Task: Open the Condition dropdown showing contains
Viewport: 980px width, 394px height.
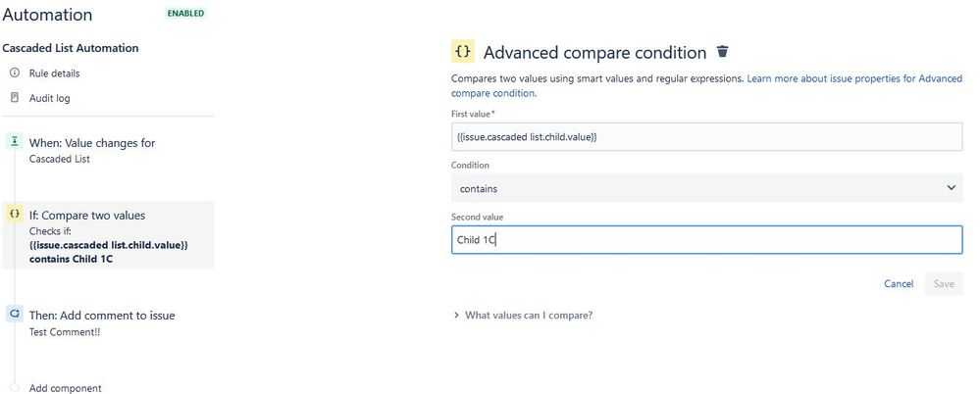Action: click(x=706, y=188)
